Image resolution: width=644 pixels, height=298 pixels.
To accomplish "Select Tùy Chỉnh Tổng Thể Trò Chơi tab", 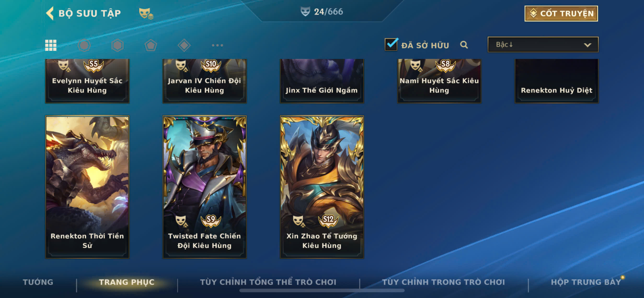I will pos(268,282).
